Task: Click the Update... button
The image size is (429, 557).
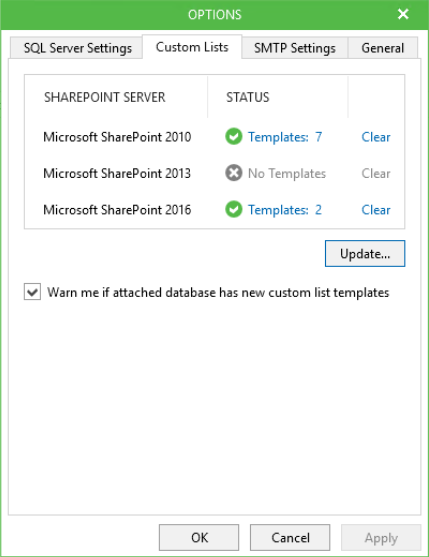Action: pyautogui.click(x=365, y=254)
